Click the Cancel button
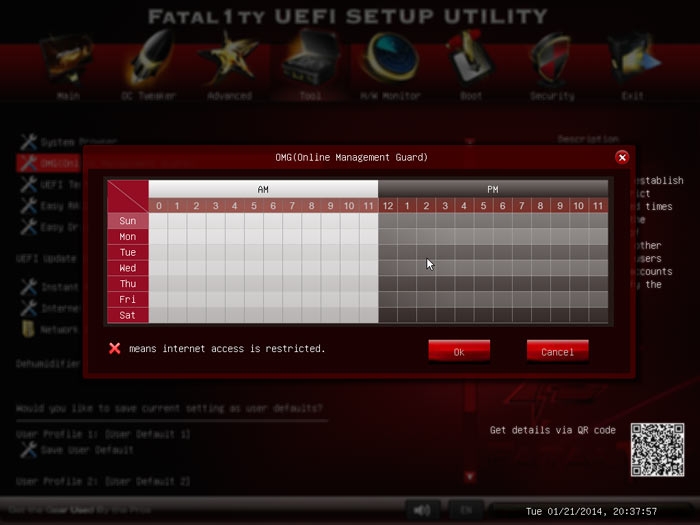700x525 pixels. click(558, 352)
